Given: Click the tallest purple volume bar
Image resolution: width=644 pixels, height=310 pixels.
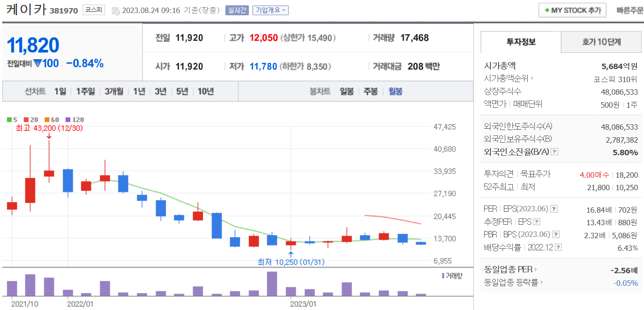Looking at the screenshot, I should coord(272,284).
